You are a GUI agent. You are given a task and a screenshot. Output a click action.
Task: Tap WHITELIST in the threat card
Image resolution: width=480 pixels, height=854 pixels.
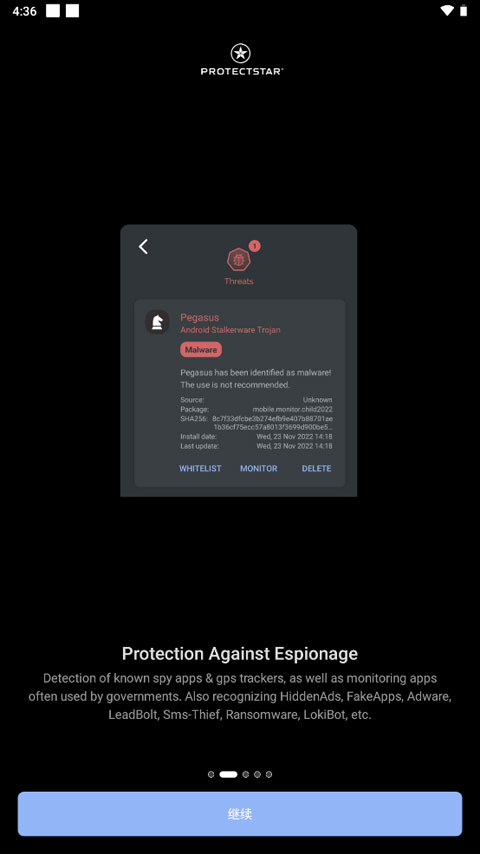coord(200,468)
